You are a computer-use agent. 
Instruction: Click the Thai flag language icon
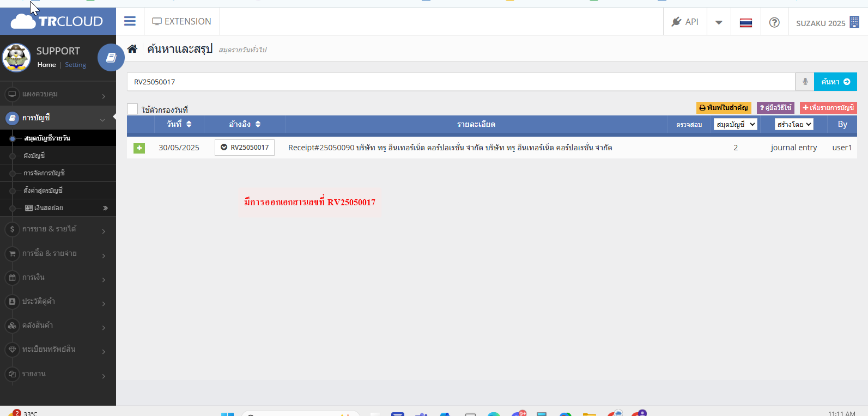click(x=745, y=23)
